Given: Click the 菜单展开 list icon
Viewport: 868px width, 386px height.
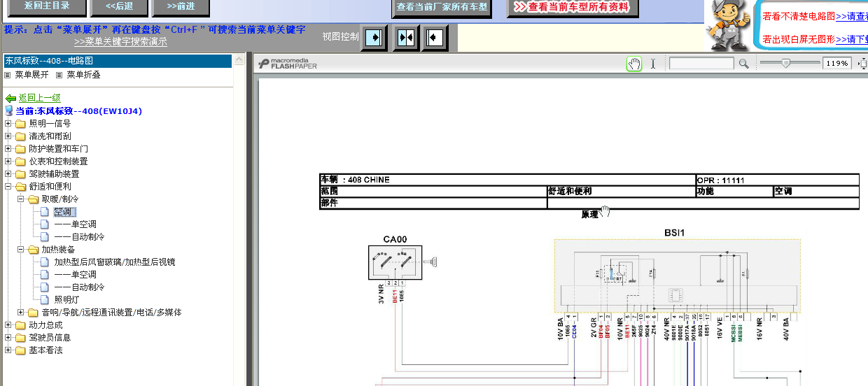Looking at the screenshot, I should pos(8,75).
